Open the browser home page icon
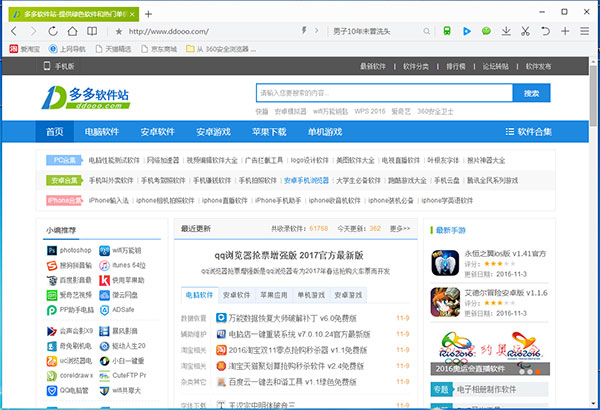The height and width of the screenshot is (410, 600). (x=72, y=31)
